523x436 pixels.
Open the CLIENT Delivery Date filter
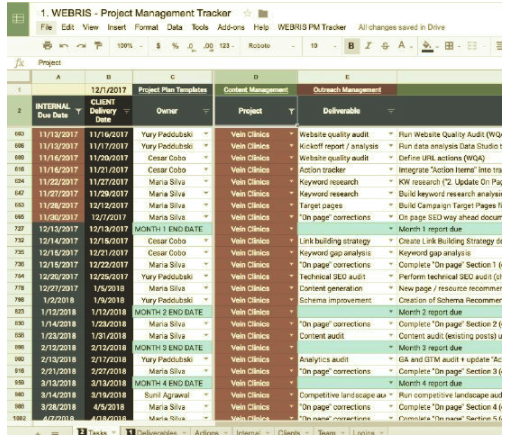point(127,111)
